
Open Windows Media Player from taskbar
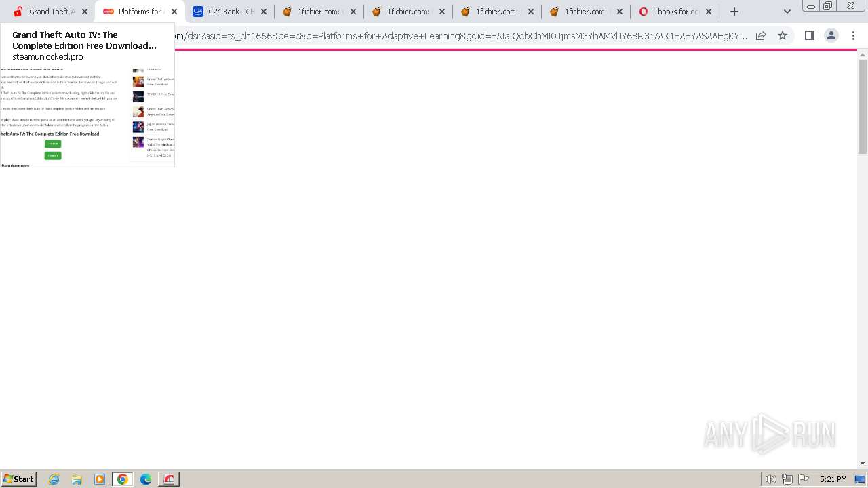pyautogui.click(x=100, y=479)
